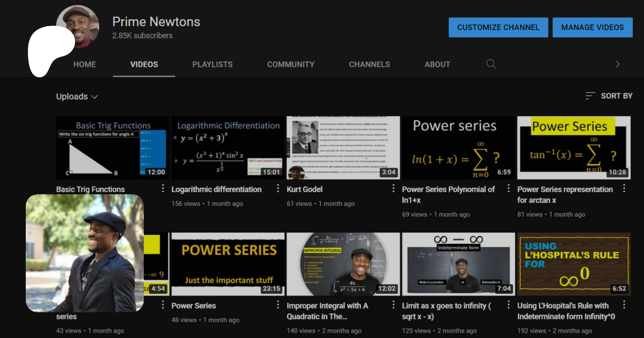
Task: Open three-dot menu for Power Series video
Action: coord(278,305)
